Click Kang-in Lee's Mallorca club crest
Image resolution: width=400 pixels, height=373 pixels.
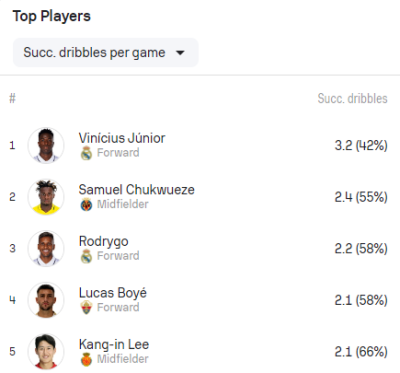point(86,359)
